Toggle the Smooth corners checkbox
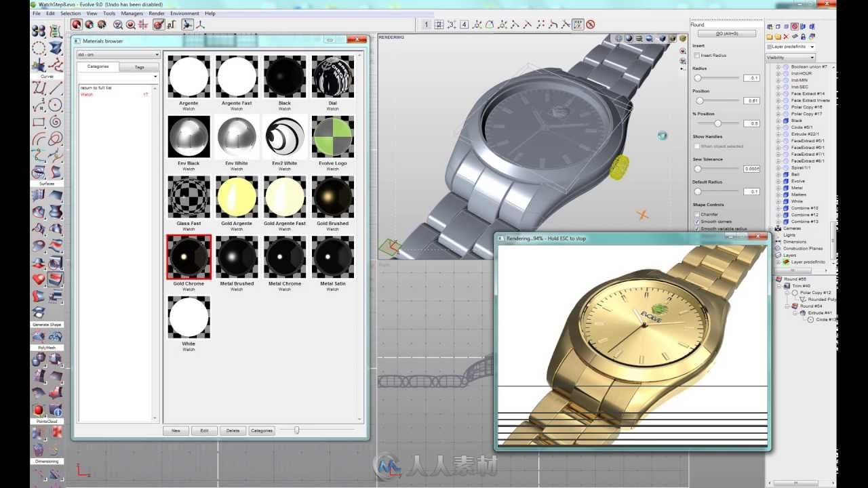The image size is (868, 488). [696, 222]
